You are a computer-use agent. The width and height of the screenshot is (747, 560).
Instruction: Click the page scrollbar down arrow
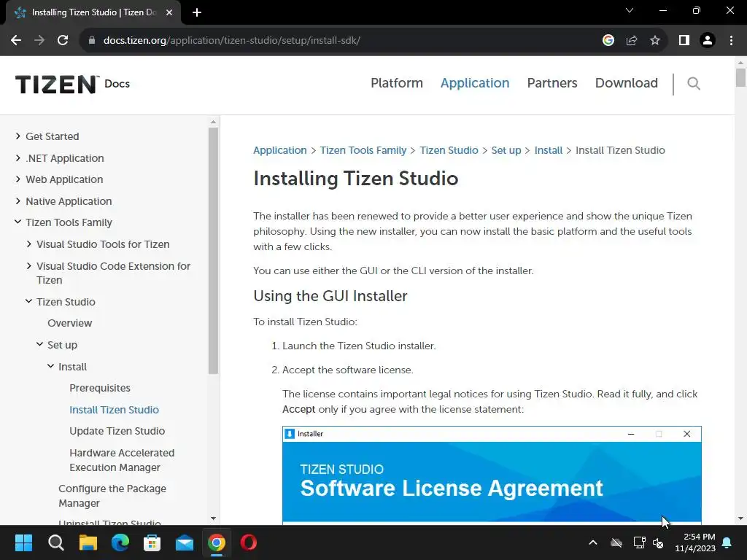coord(740,518)
